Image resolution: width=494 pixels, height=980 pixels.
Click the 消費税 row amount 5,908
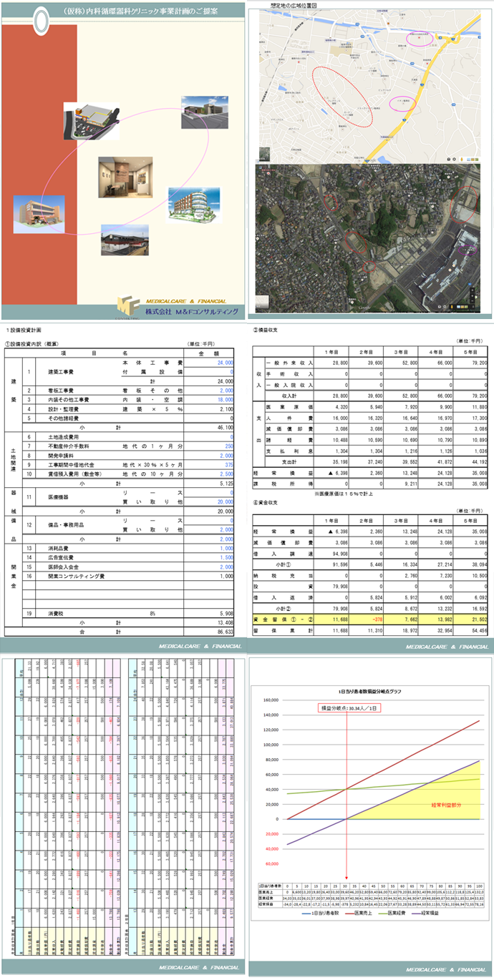225,612
